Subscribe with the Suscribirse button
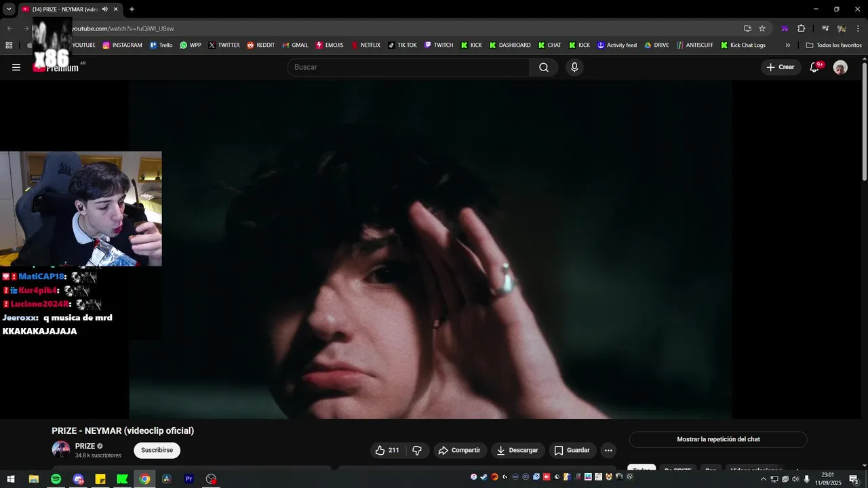The image size is (868, 488). (157, 450)
